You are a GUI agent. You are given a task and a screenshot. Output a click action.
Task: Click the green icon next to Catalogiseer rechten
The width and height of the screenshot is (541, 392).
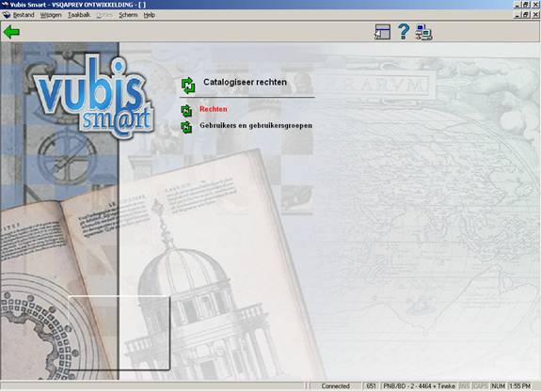pyautogui.click(x=188, y=86)
